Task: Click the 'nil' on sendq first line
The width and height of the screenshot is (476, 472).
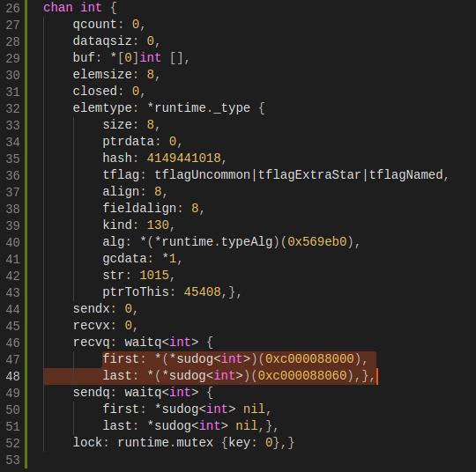Action: pyautogui.click(x=254, y=409)
